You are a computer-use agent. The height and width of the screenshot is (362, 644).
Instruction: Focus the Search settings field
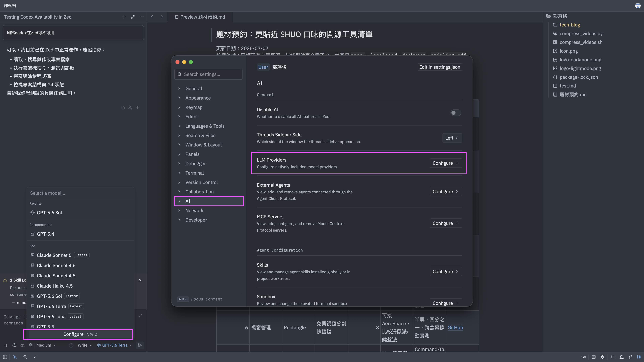pos(208,74)
